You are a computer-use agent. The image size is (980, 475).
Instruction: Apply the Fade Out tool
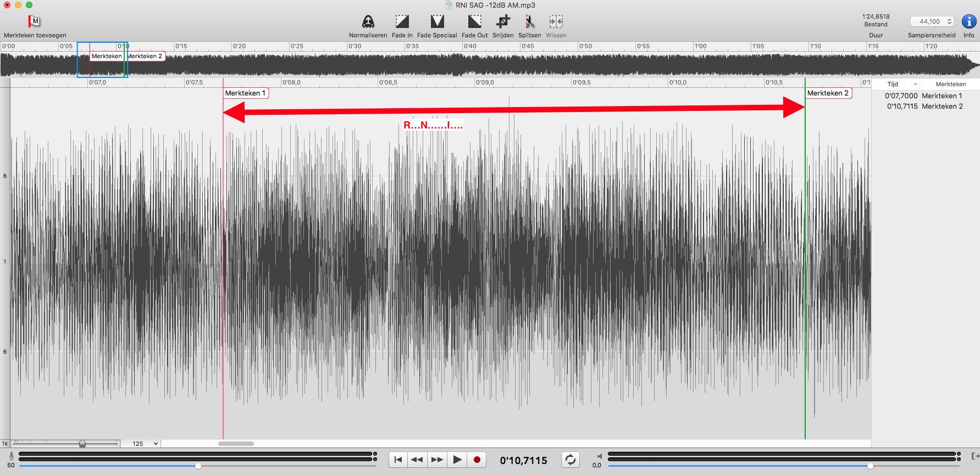click(x=474, y=22)
